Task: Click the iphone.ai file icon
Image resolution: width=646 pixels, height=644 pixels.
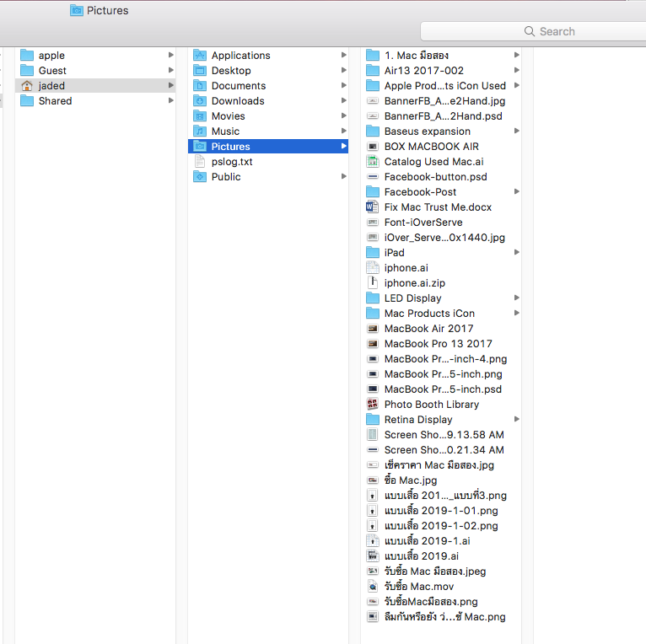Action: pyautogui.click(x=373, y=268)
